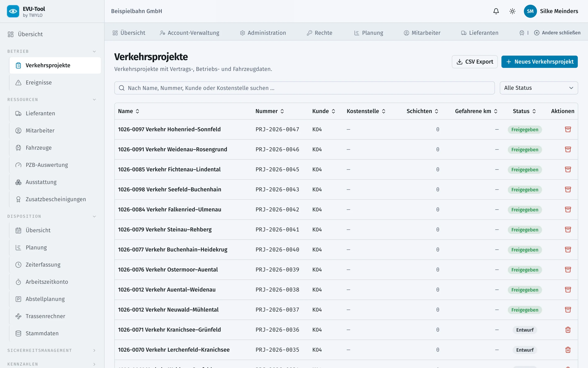The height and width of the screenshot is (368, 588).
Task: Archive project Seefeld–Buchenhain
Action: (568, 189)
